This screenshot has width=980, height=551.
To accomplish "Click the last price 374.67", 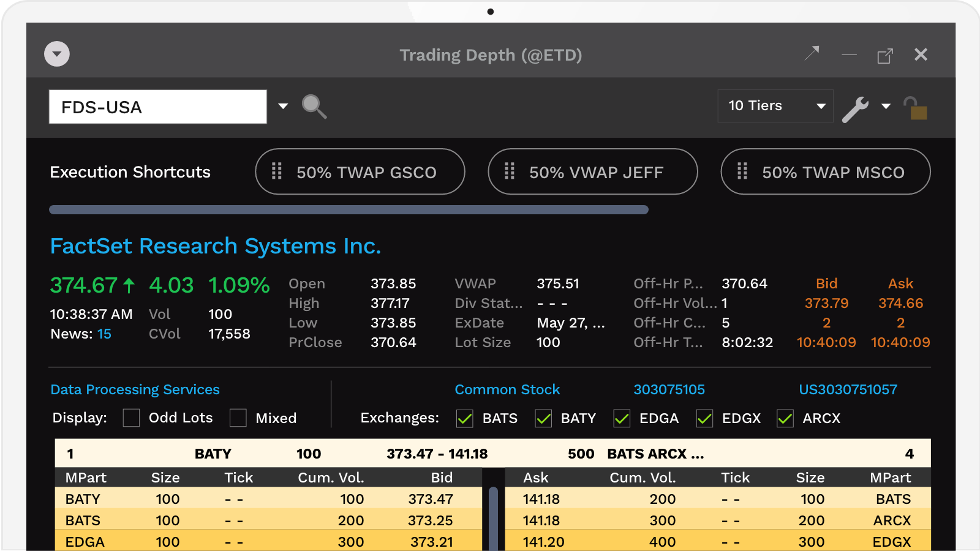I will pyautogui.click(x=84, y=285).
